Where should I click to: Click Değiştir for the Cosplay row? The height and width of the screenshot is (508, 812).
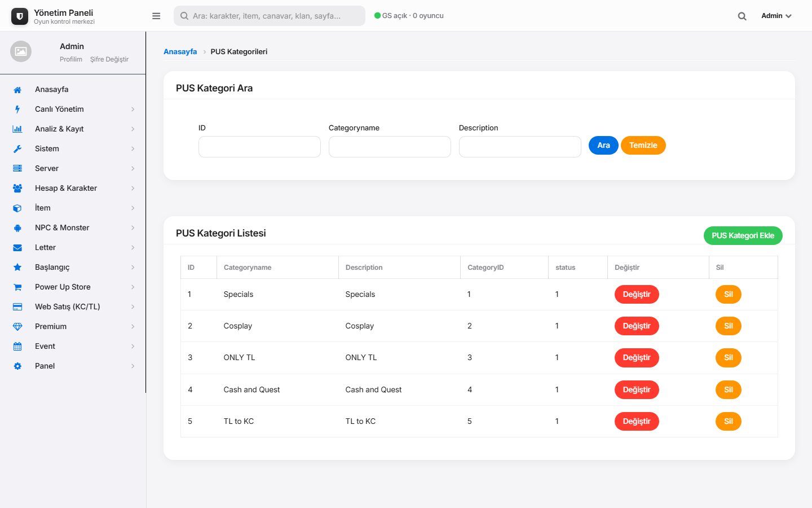click(637, 326)
